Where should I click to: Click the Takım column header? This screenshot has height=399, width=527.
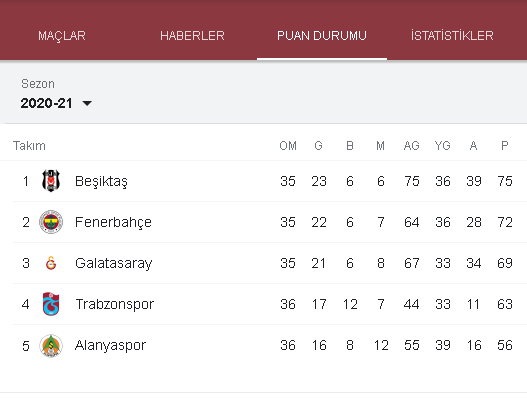(29, 146)
